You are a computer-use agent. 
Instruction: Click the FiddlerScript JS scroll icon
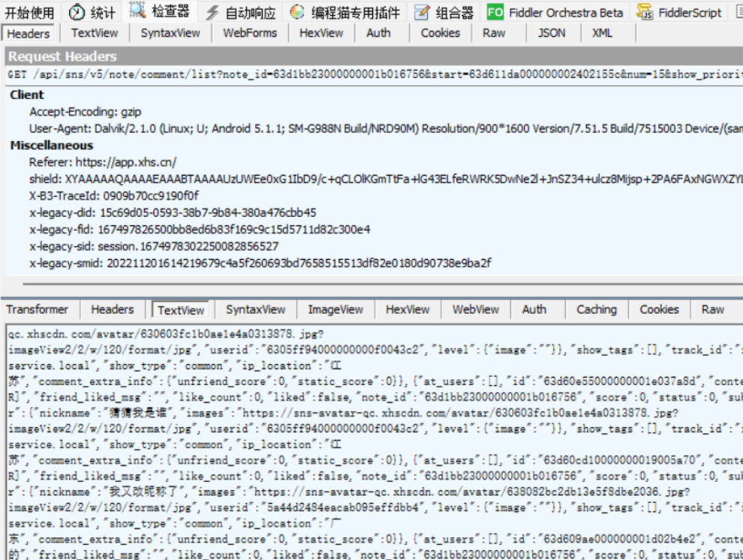tap(645, 12)
